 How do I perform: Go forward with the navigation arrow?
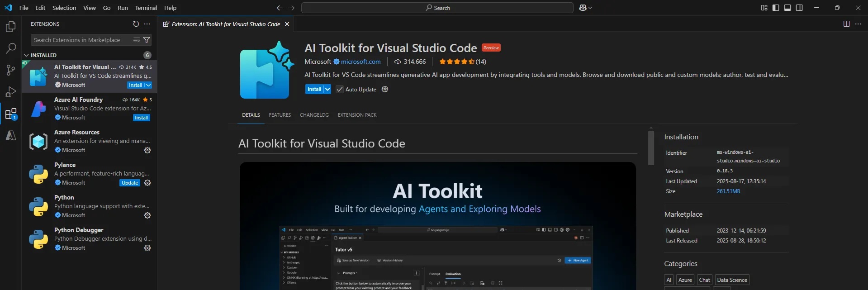[x=291, y=8]
